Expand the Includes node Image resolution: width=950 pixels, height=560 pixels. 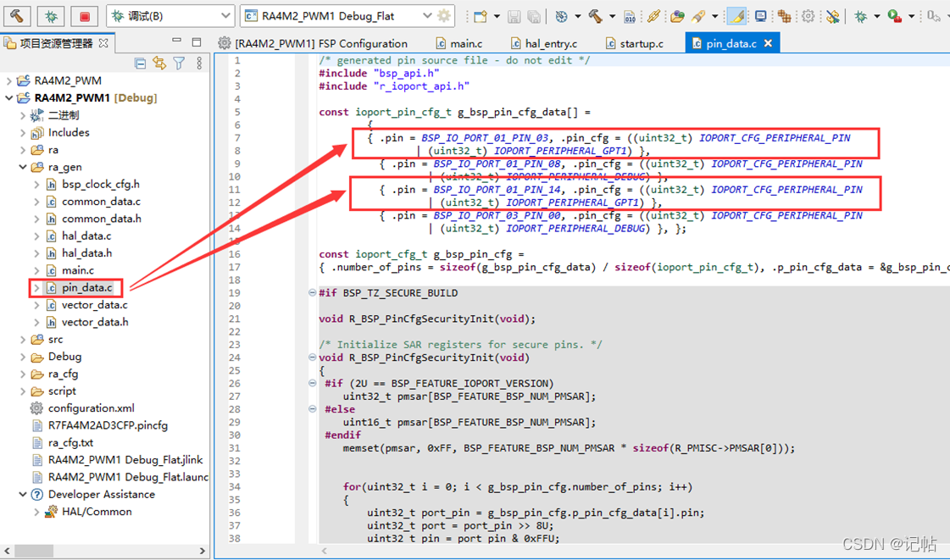click(x=22, y=132)
